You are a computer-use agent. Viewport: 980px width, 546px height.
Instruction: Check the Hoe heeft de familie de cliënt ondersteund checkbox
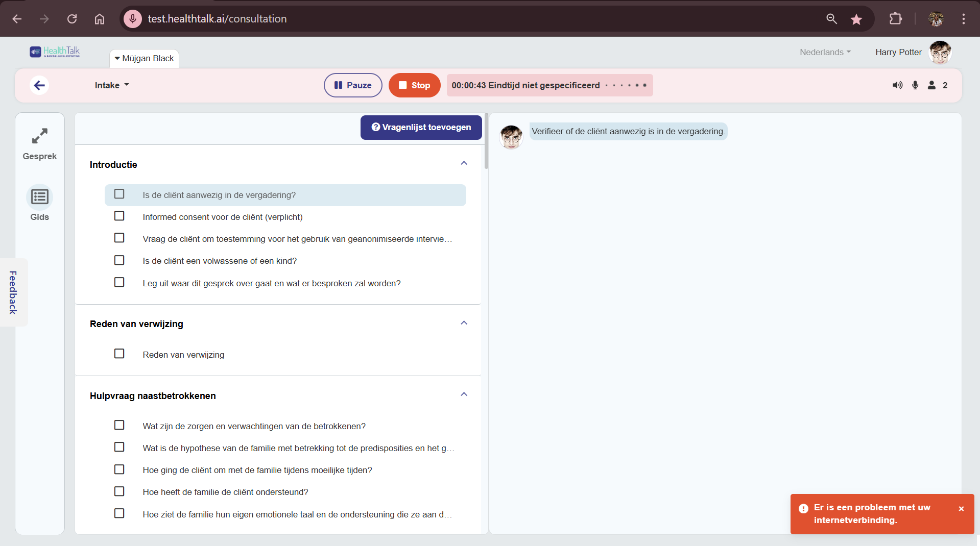point(119,491)
